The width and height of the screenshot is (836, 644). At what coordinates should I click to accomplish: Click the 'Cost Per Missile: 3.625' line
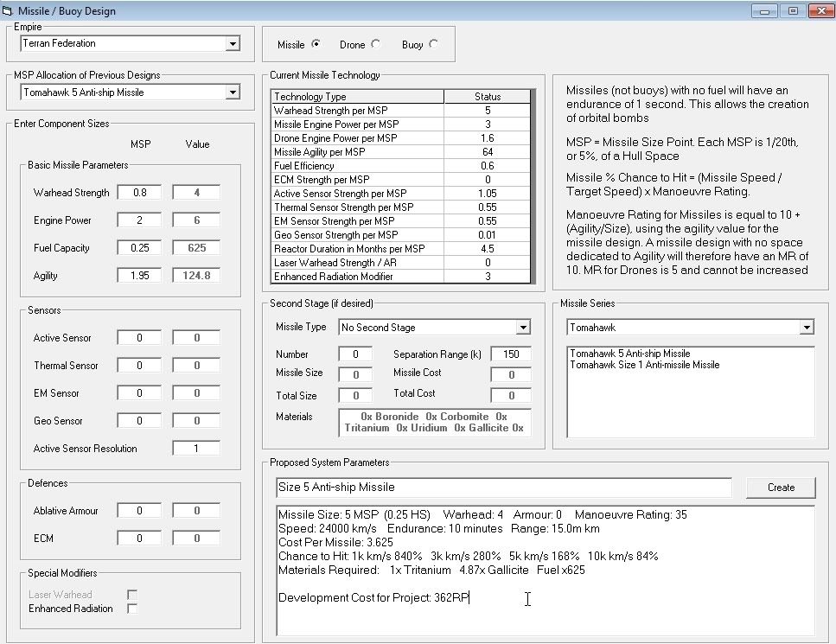(x=335, y=542)
